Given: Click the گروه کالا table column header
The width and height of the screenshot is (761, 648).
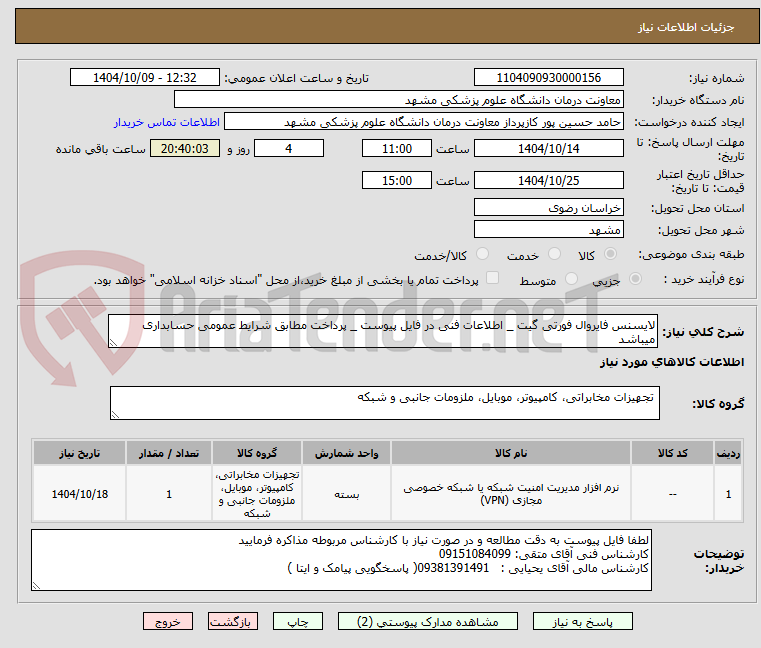Looking at the screenshot, I should tap(257, 453).
